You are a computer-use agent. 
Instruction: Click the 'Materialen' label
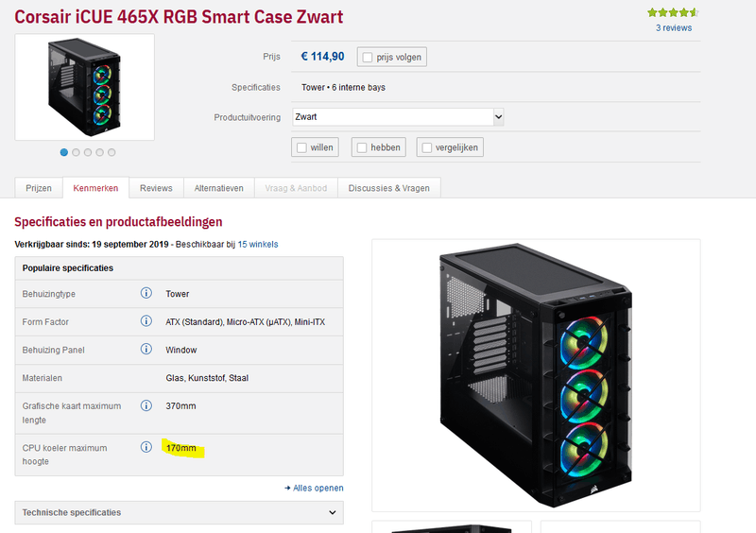(x=42, y=378)
